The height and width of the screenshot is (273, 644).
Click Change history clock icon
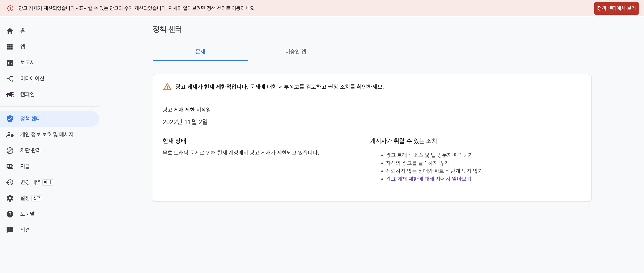coord(10,182)
